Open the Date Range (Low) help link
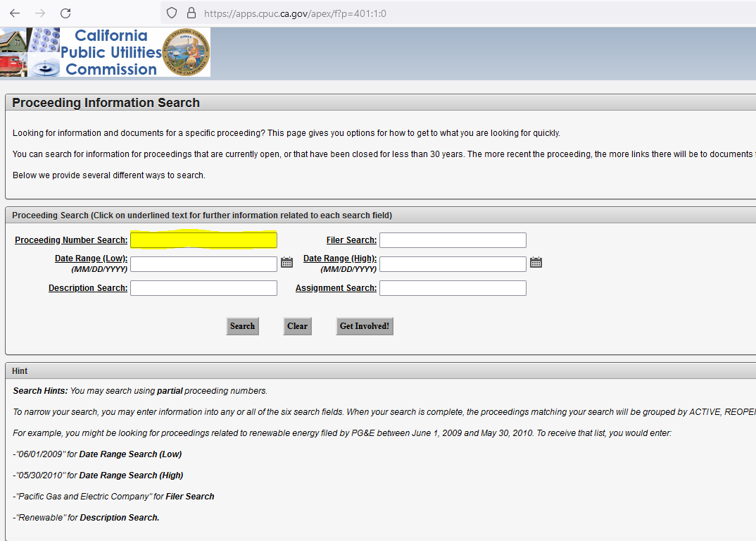This screenshot has width=756, height=541. pos(91,258)
